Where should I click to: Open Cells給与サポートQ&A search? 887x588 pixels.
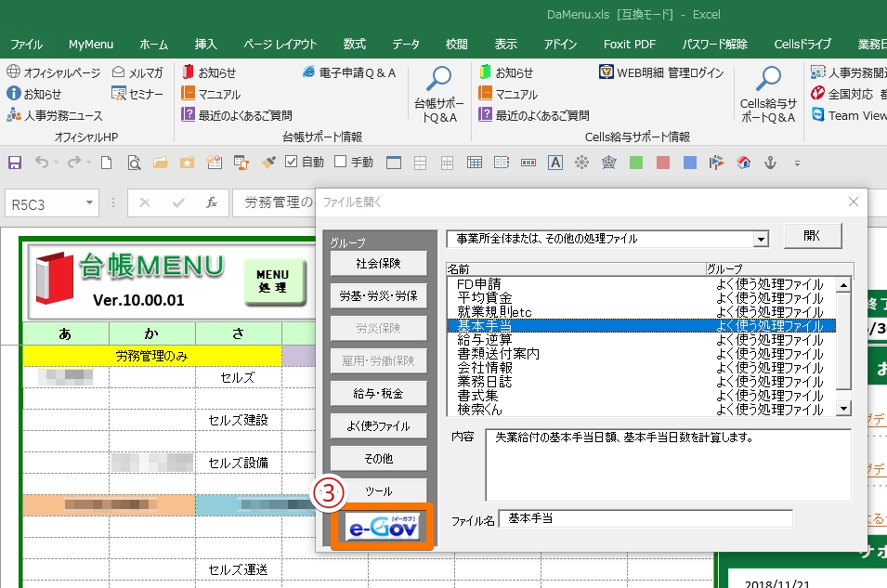pos(767,94)
